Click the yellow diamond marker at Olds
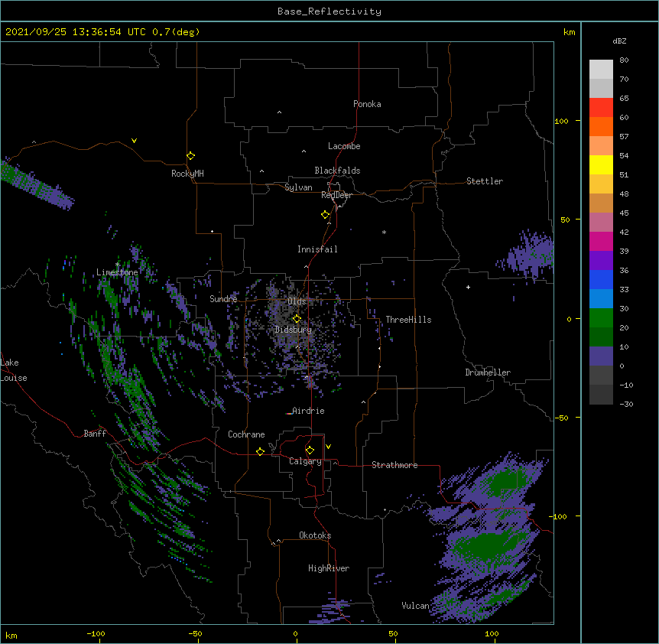The height and width of the screenshot is (644, 659). pos(297,319)
